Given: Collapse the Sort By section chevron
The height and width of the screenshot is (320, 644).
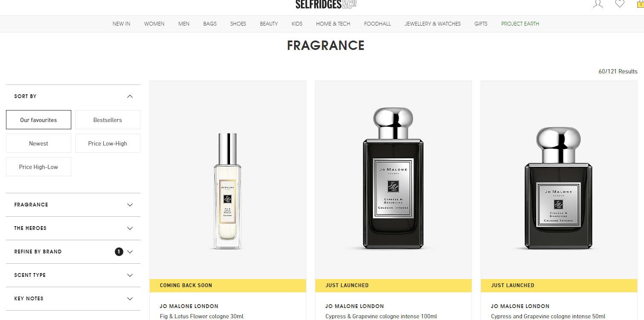Looking at the screenshot, I should [x=130, y=96].
